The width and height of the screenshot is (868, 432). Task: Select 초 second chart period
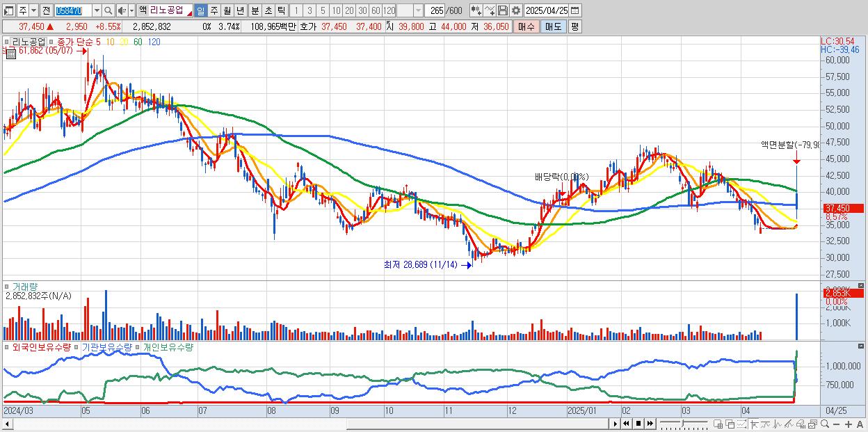click(x=268, y=10)
